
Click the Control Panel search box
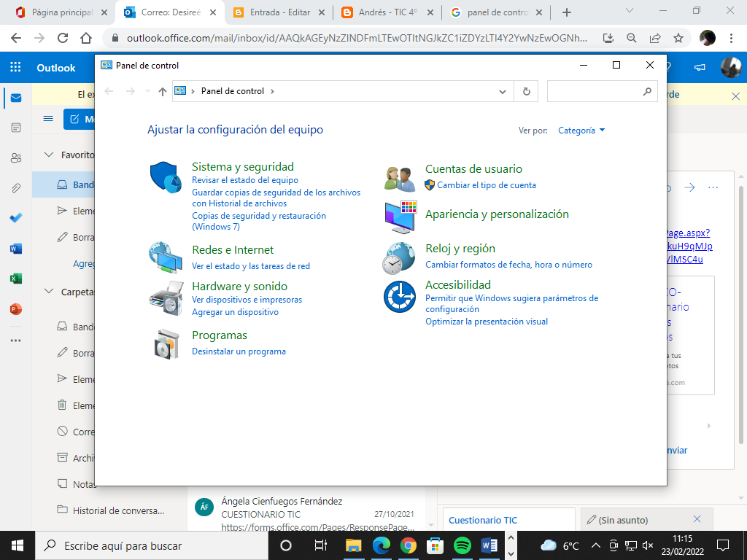tap(602, 91)
